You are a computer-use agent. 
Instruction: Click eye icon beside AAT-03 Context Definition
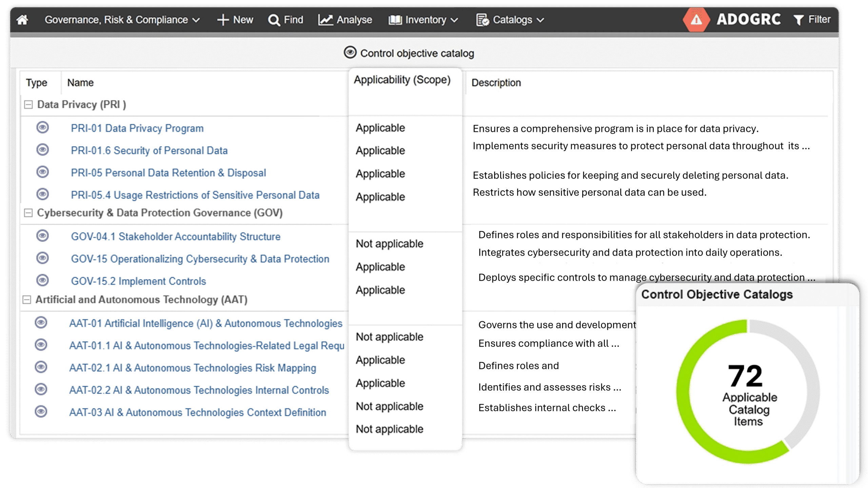41,412
